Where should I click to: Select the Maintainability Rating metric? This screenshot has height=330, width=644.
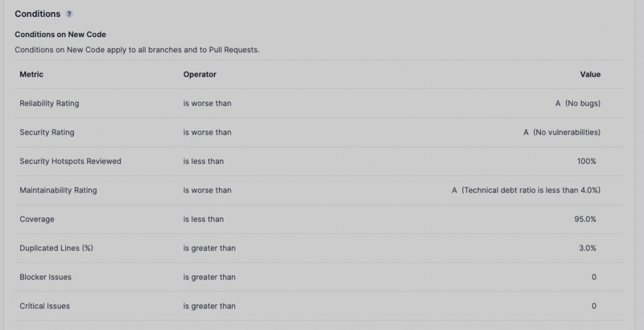[58, 190]
